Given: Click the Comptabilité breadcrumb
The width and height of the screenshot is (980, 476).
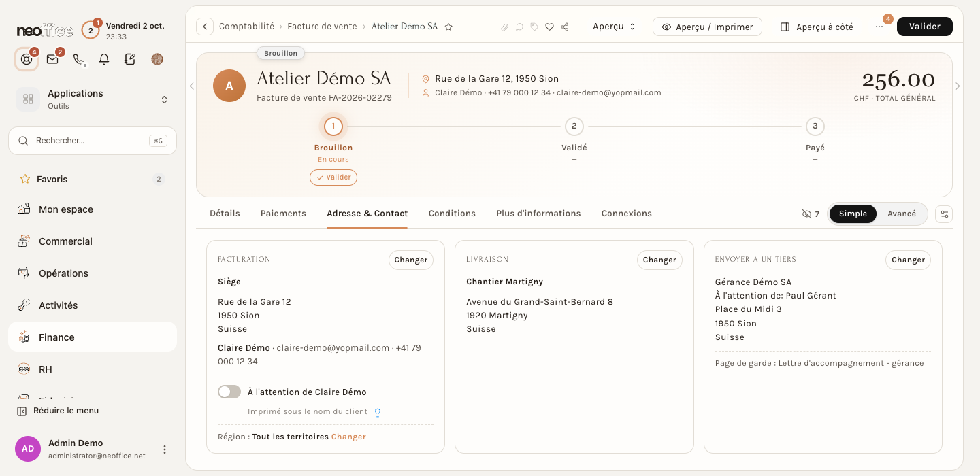Looking at the screenshot, I should coord(246,27).
